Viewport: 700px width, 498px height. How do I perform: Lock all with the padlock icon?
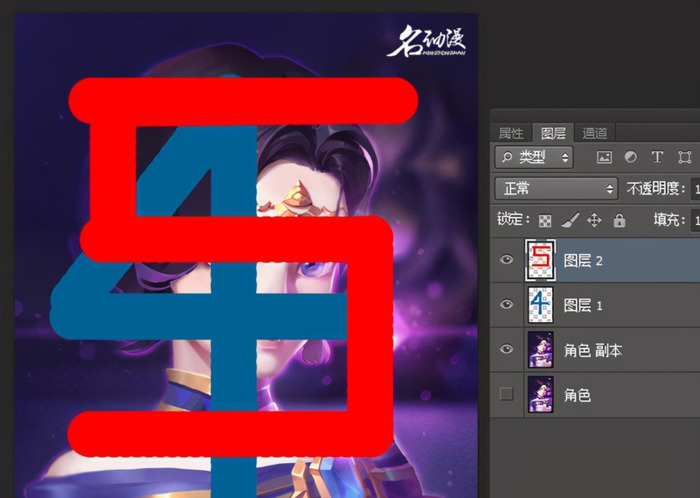point(619,220)
